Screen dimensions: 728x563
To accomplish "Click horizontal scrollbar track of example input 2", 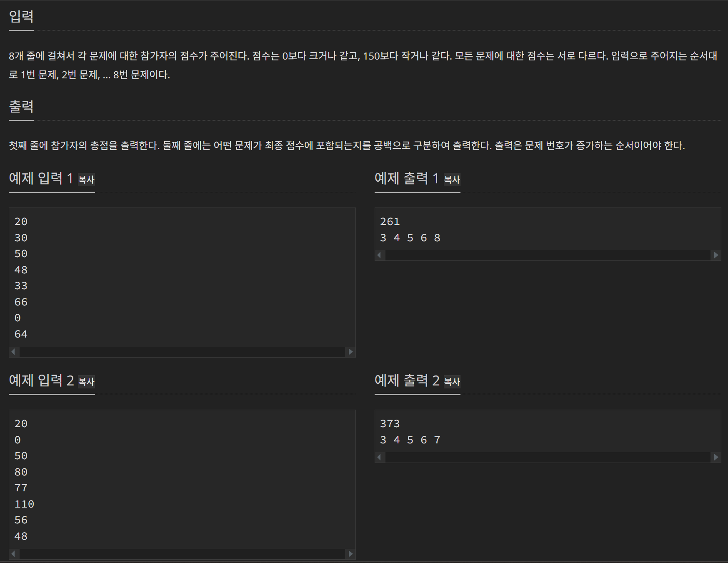I will tap(182, 554).
